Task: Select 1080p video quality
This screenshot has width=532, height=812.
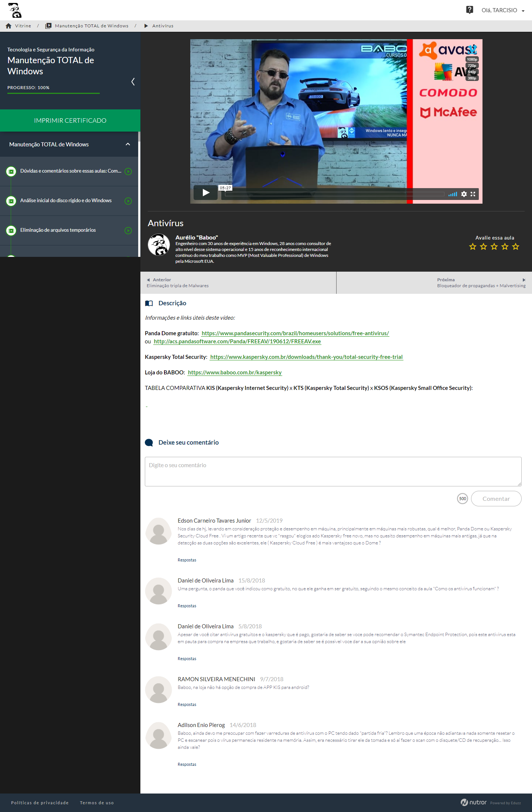Action: (472, 60)
